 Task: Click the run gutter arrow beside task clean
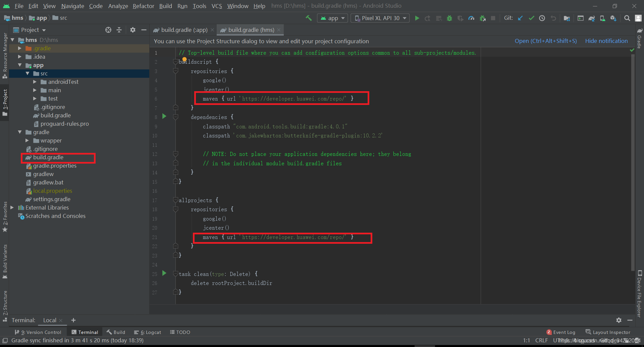pos(164,273)
